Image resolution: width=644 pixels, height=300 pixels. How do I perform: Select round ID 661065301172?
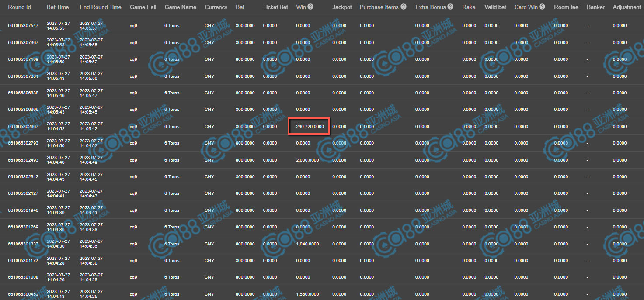click(23, 261)
